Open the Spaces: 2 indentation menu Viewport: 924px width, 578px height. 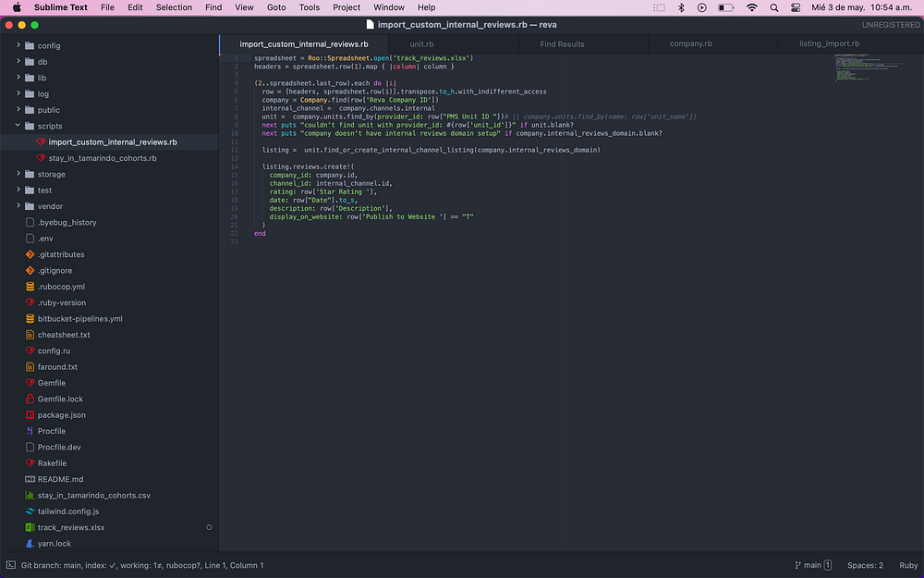(865, 565)
